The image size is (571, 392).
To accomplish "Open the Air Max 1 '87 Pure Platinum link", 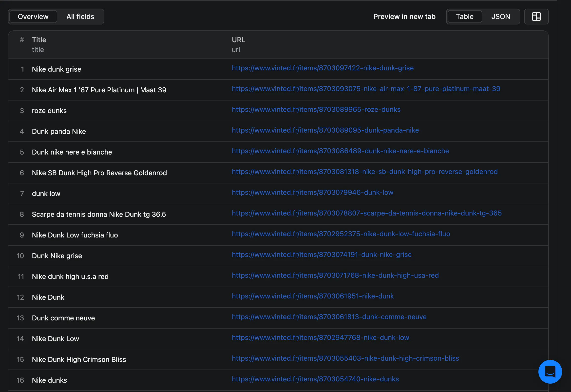I will [x=366, y=89].
